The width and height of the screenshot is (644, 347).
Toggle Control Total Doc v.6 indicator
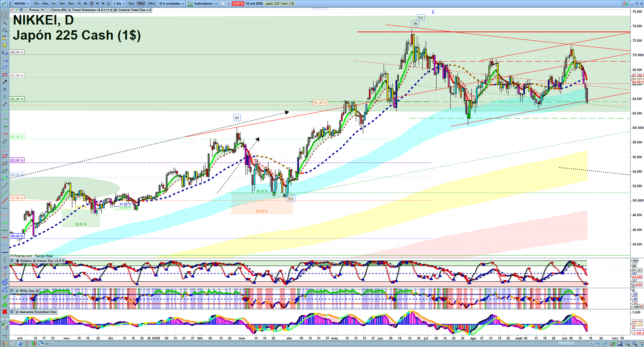[x=116, y=10]
